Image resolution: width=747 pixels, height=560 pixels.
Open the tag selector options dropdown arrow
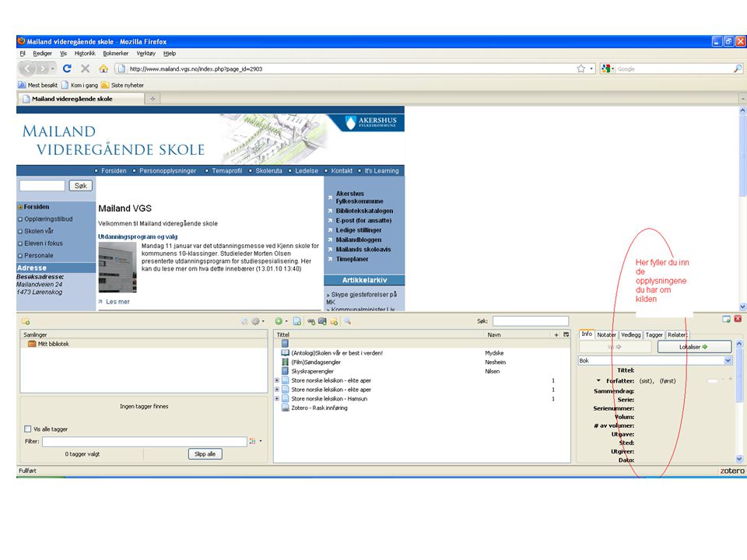tap(261, 441)
